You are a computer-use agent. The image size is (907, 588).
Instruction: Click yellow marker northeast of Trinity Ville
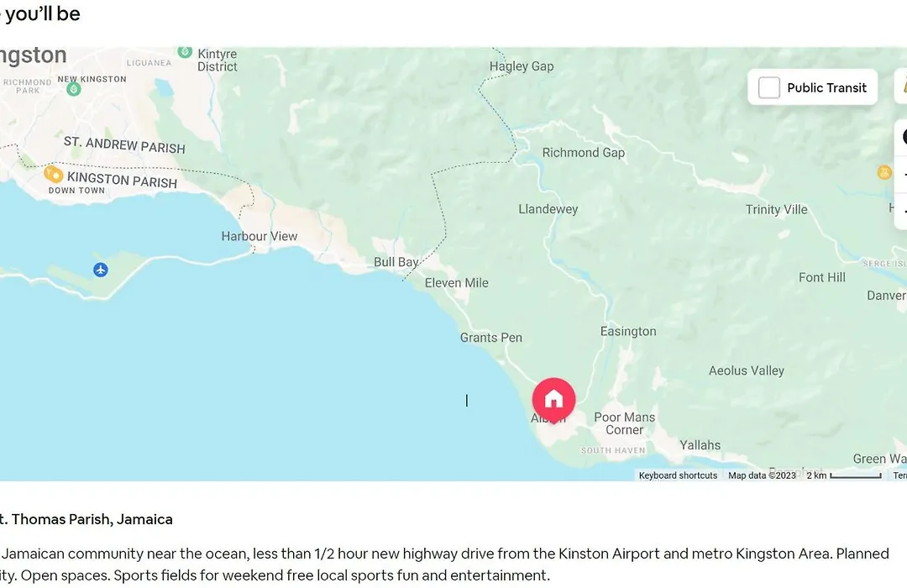pyautogui.click(x=883, y=172)
